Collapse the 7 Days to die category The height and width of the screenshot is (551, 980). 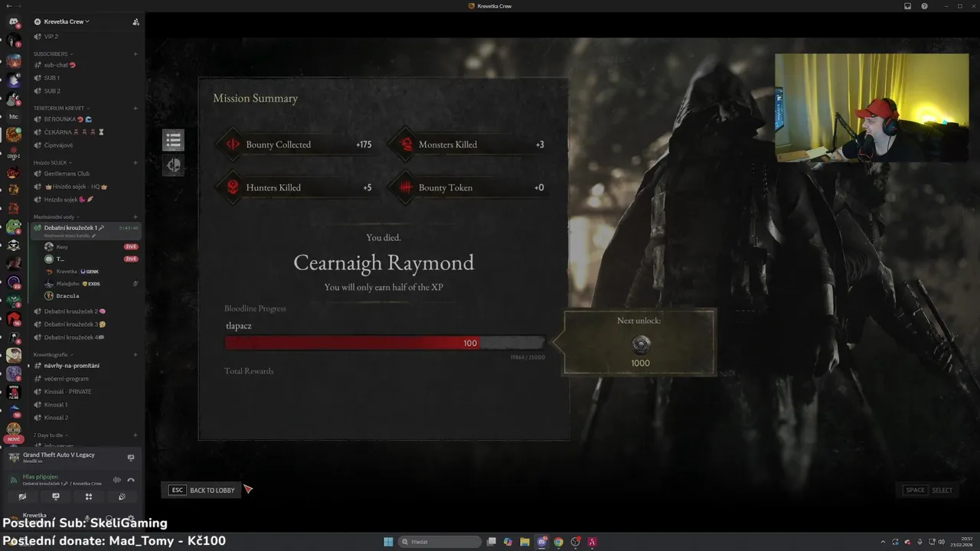pyautogui.click(x=51, y=435)
